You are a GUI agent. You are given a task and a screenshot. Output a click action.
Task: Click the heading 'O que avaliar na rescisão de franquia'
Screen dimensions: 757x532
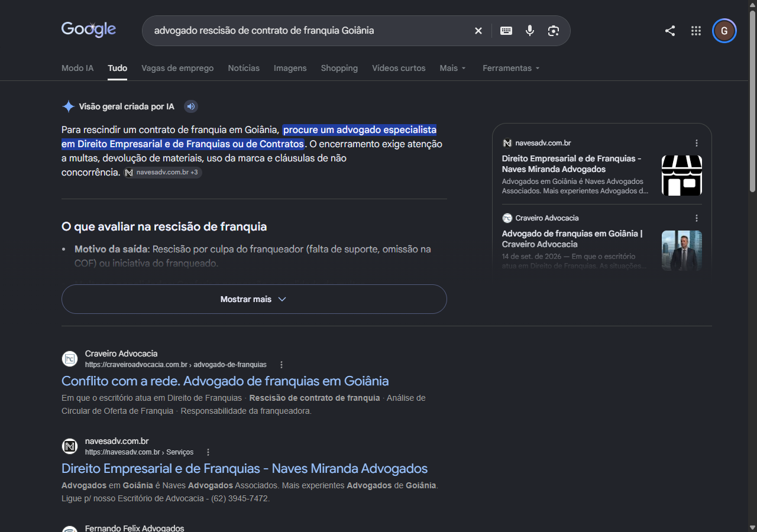click(164, 226)
